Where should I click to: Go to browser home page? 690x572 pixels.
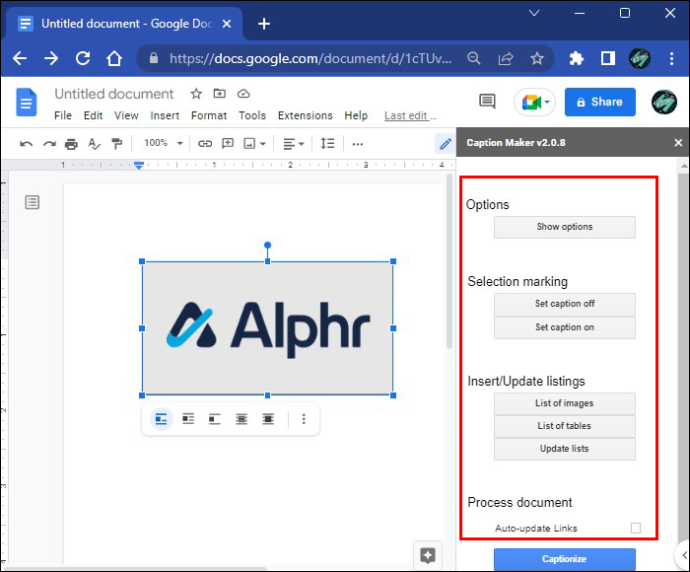pos(114,58)
